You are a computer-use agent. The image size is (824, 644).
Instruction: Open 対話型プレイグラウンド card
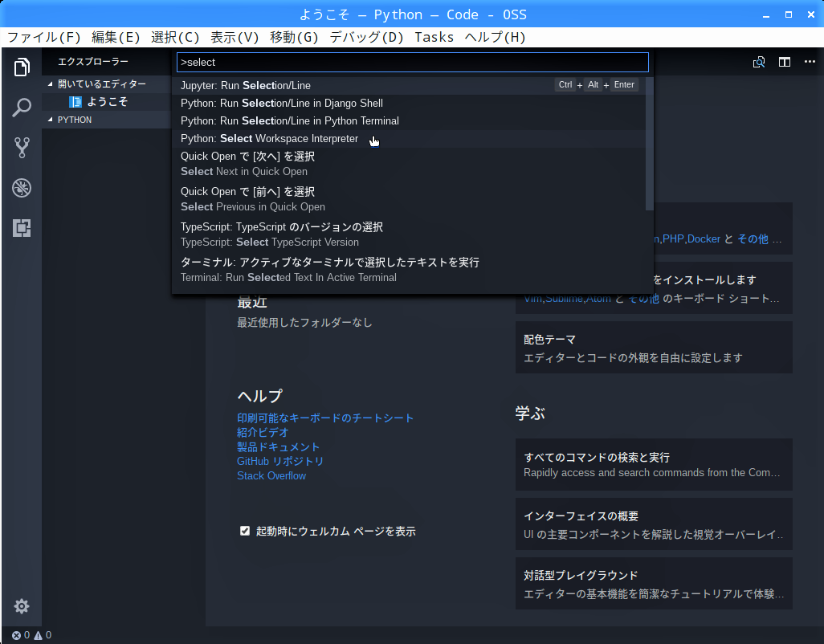pyautogui.click(x=654, y=584)
